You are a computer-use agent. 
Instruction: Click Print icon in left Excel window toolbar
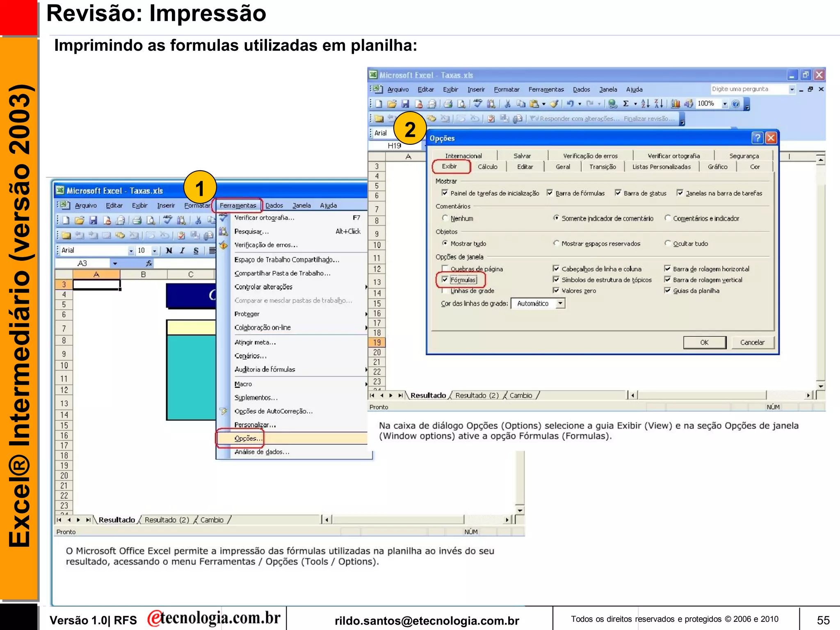click(137, 220)
